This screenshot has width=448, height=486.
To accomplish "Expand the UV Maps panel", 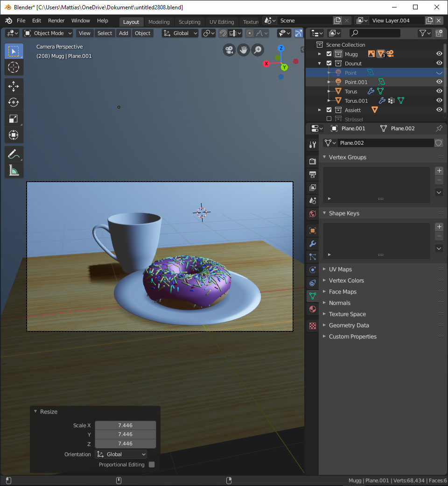I will pos(340,269).
